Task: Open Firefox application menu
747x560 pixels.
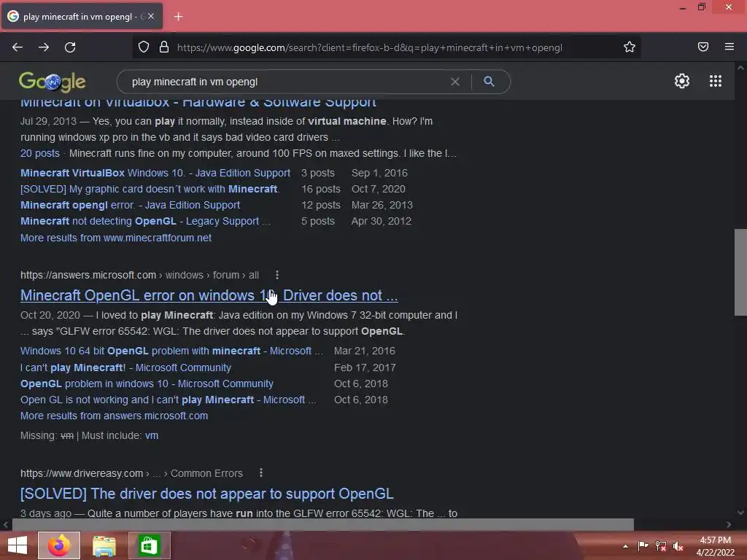Action: click(729, 47)
